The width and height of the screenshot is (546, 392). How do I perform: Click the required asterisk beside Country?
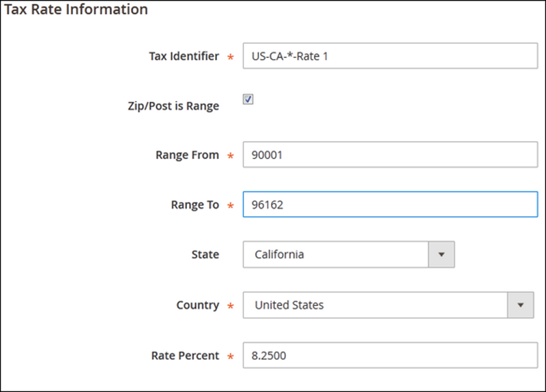(230, 306)
